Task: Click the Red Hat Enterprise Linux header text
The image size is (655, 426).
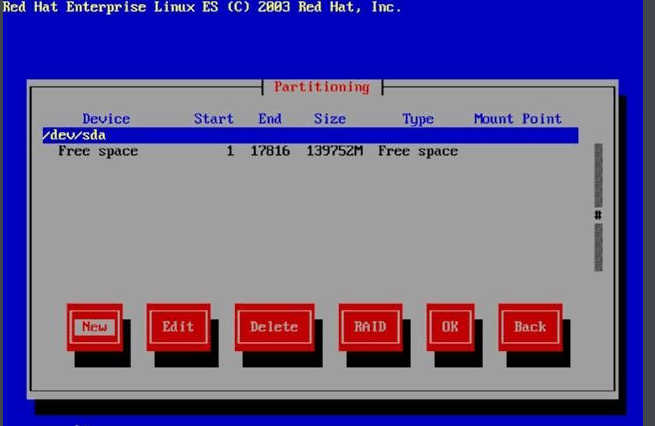Action: [202, 7]
